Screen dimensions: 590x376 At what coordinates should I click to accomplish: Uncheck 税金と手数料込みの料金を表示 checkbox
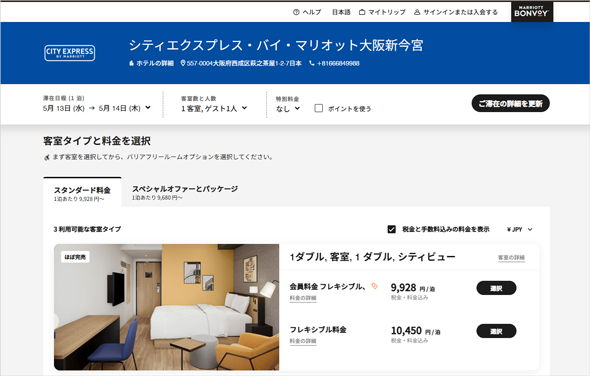[x=391, y=229]
